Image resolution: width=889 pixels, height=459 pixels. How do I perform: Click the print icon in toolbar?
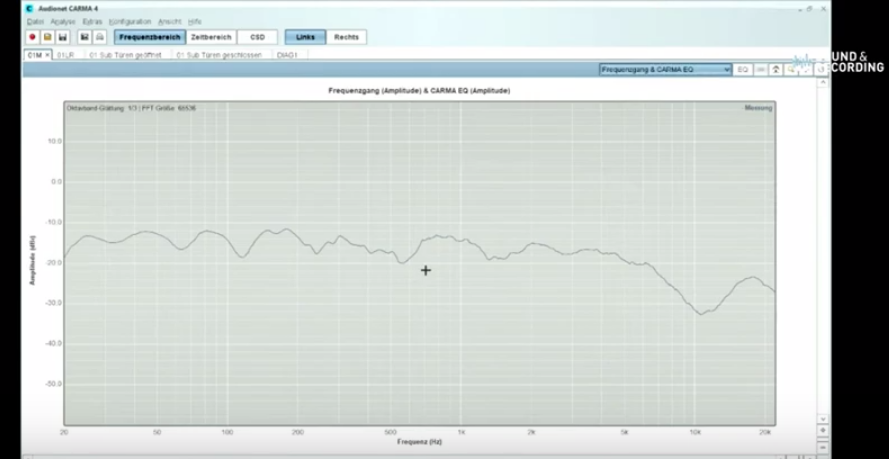99,37
